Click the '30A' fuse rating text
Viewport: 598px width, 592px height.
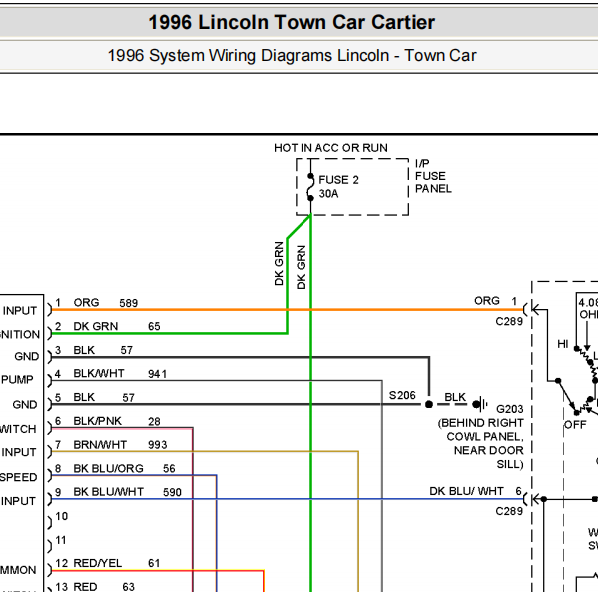click(328, 194)
